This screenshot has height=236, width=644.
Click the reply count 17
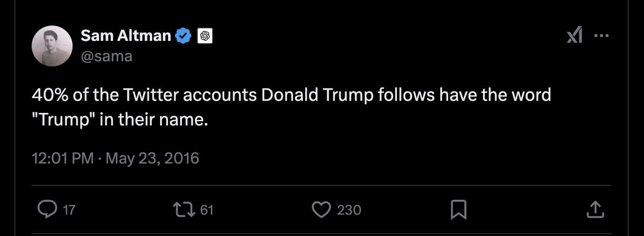coord(68,210)
